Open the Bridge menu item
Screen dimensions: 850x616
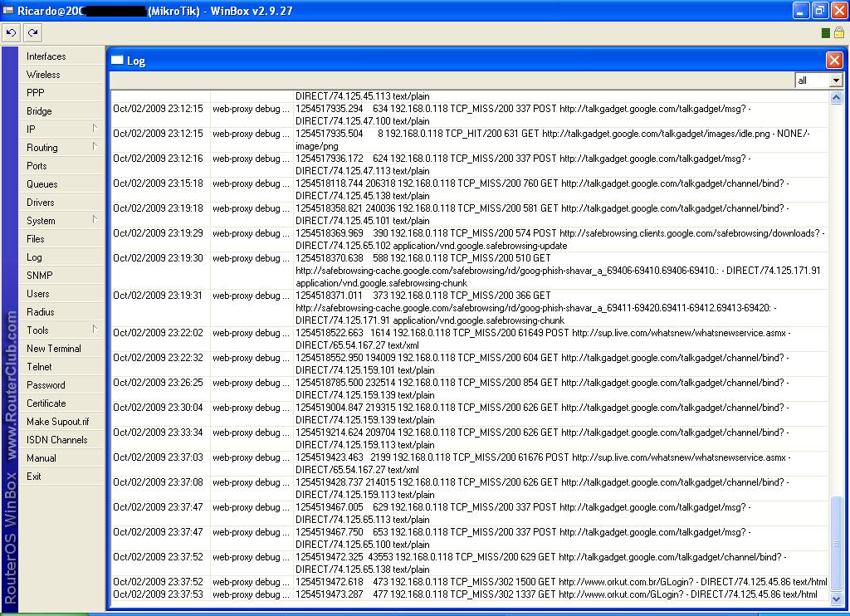point(61,111)
